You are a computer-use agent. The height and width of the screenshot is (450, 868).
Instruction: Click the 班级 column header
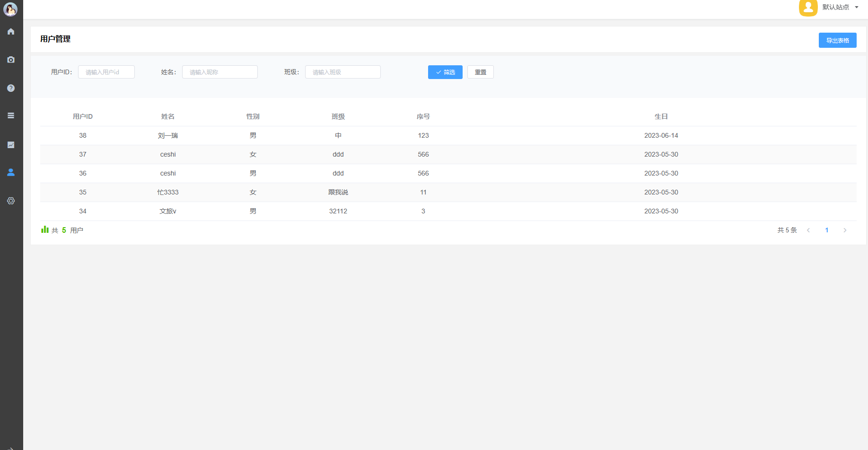338,116
